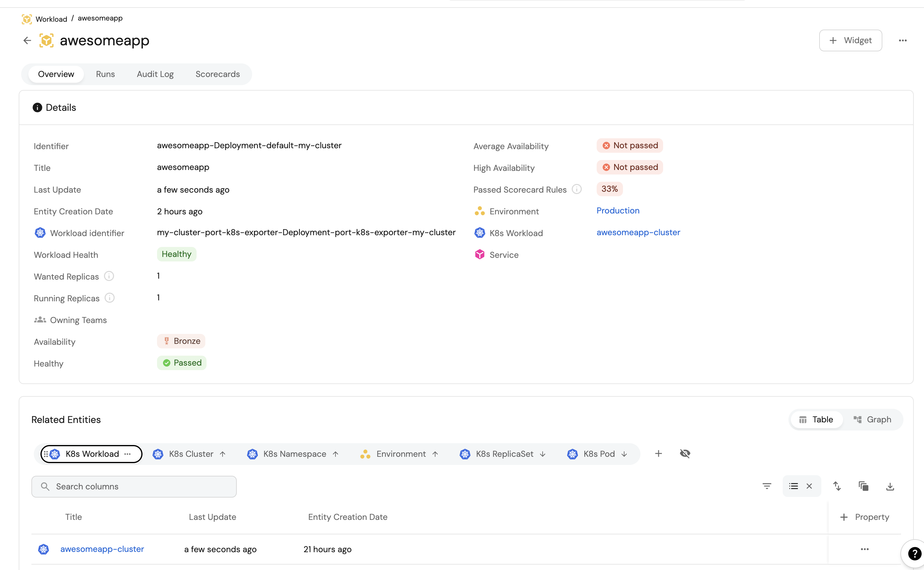Open the awesomeapp-cluster row actions ellipsis
Viewport: 924px width, 570px height.
pyautogui.click(x=865, y=549)
